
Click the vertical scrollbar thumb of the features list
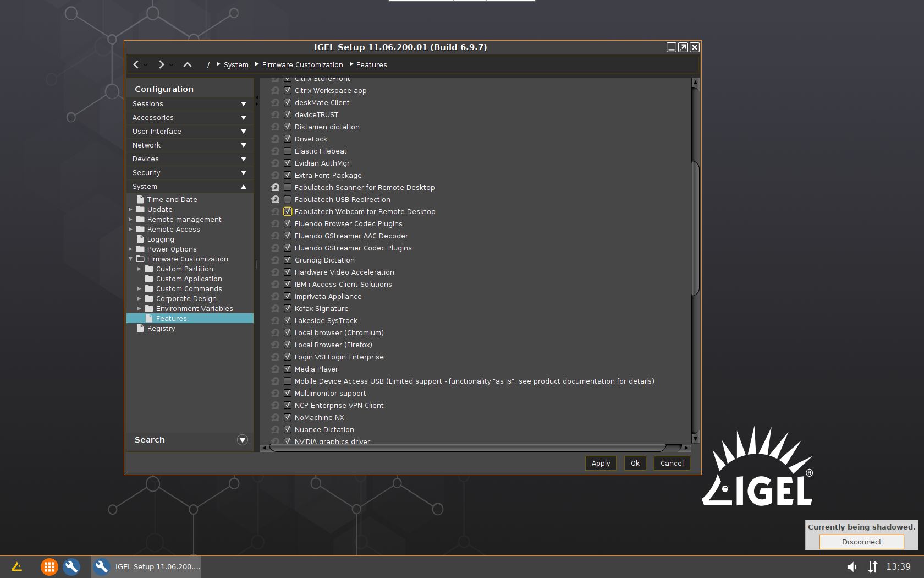pos(695,228)
